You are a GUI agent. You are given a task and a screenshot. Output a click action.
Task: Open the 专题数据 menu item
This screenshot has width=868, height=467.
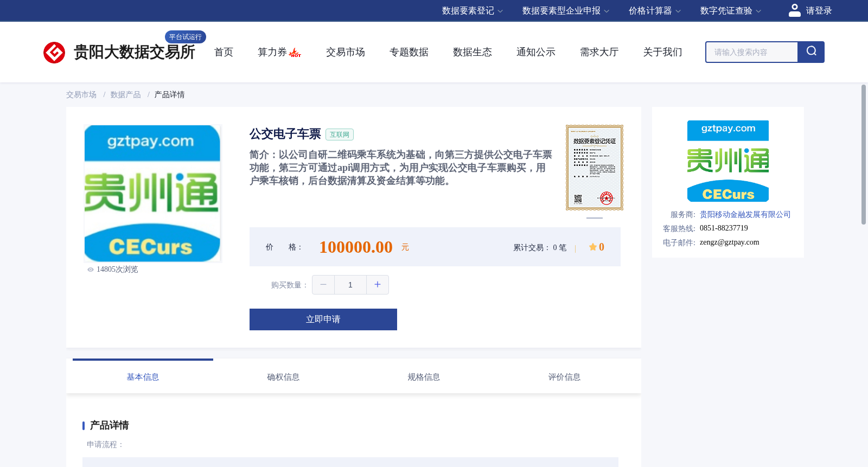coord(409,52)
